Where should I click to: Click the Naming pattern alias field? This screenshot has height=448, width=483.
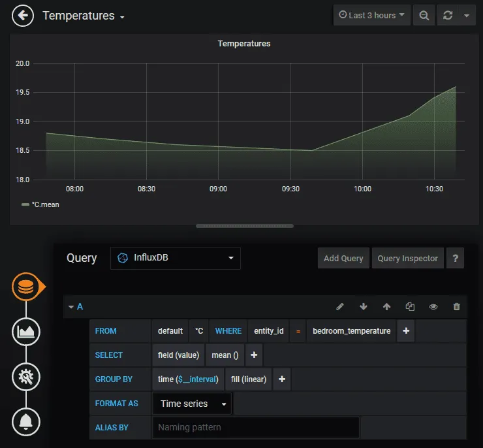(256, 427)
